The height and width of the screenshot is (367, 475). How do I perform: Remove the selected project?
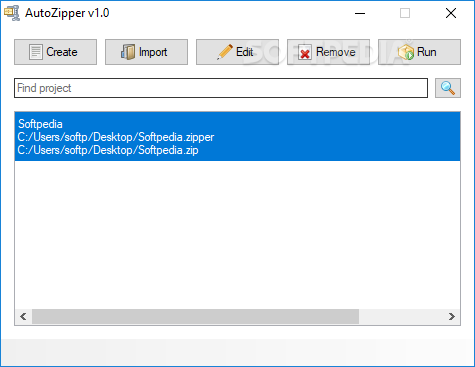pos(328,52)
